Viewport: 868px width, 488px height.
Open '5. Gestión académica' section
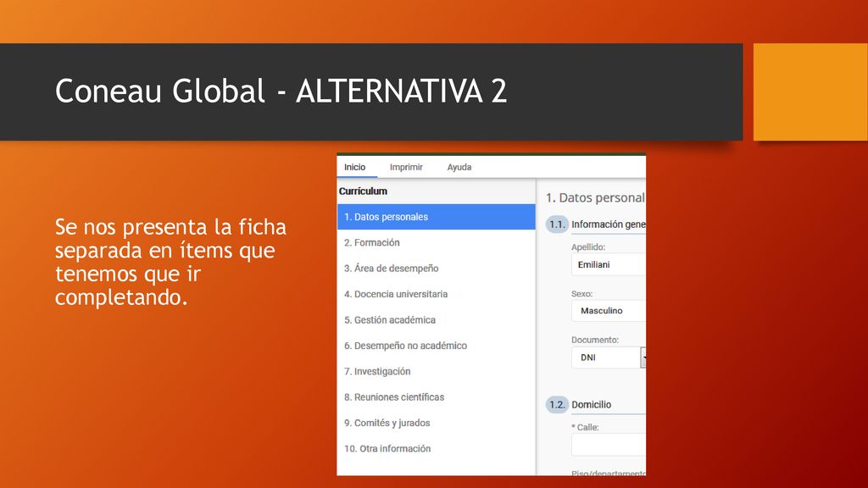(437, 319)
